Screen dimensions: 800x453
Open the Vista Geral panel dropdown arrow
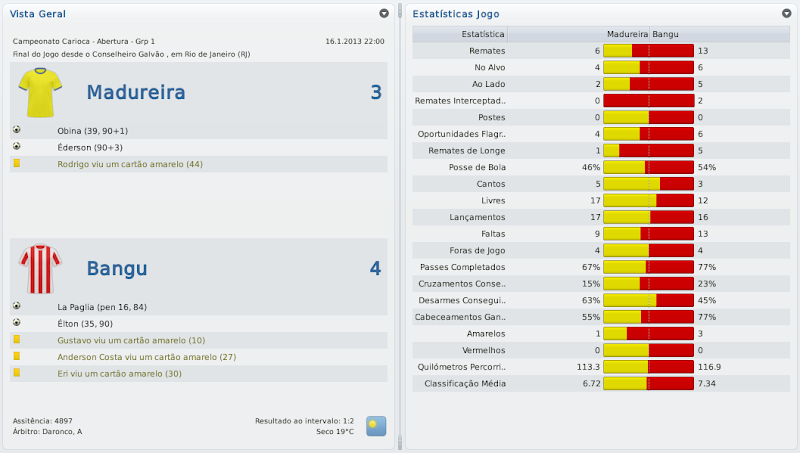click(384, 14)
